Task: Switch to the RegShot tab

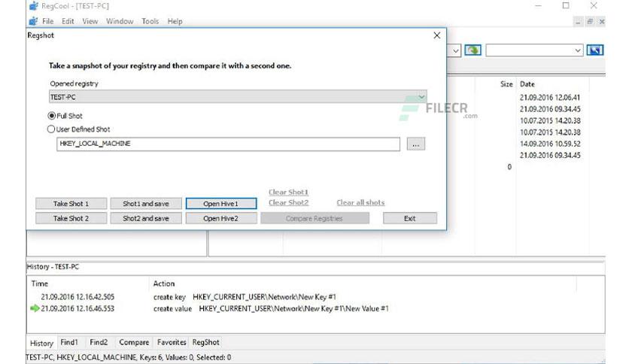Action: pyautogui.click(x=206, y=342)
